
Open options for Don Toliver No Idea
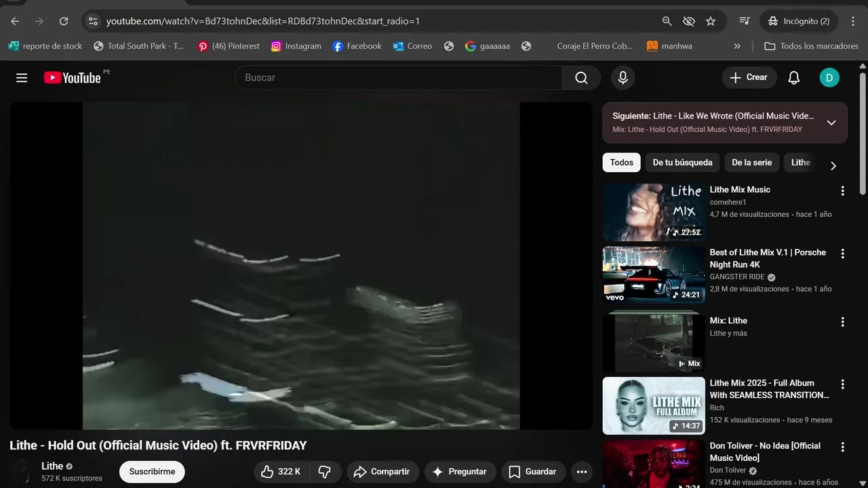pos(842,447)
